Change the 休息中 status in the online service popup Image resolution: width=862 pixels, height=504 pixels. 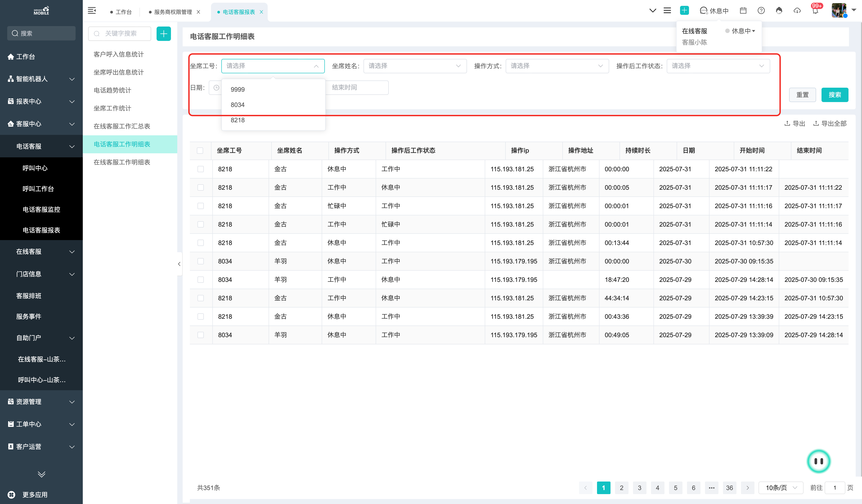(740, 31)
